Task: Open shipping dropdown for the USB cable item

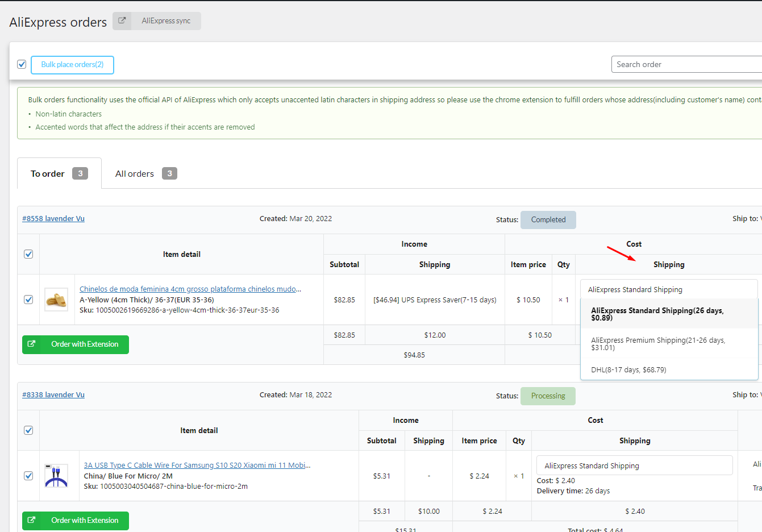Action: (x=635, y=465)
